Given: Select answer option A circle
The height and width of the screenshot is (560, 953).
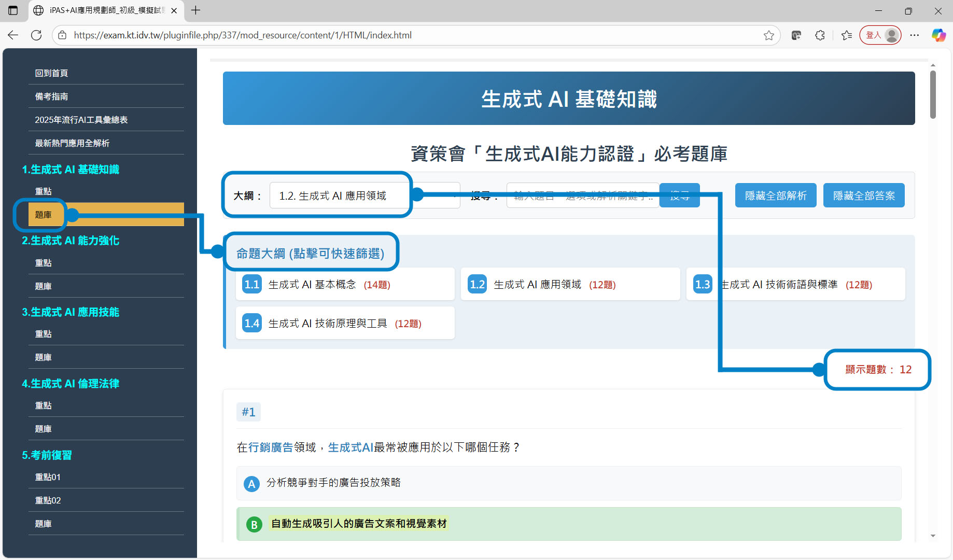Looking at the screenshot, I should pyautogui.click(x=251, y=484).
